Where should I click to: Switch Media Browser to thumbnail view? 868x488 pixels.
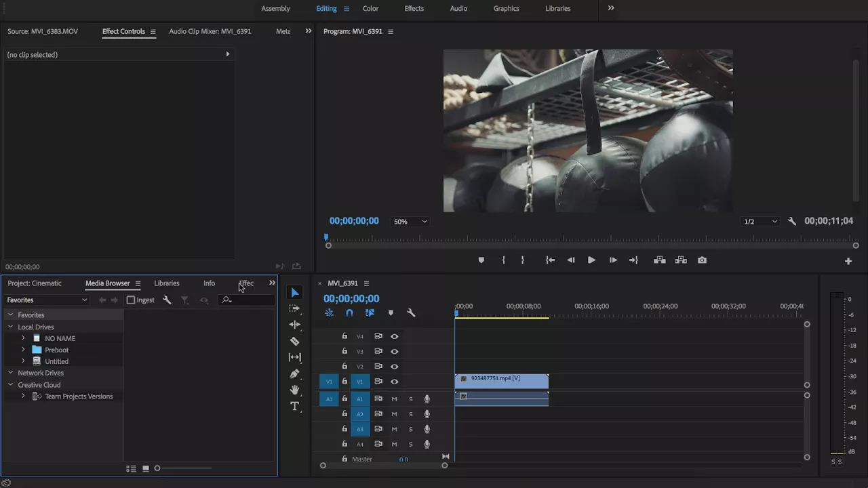coord(146,468)
